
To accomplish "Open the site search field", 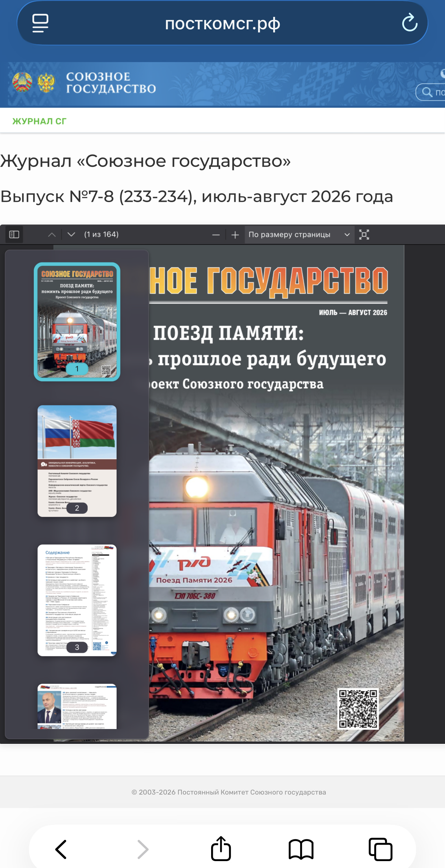I will pos(431,92).
